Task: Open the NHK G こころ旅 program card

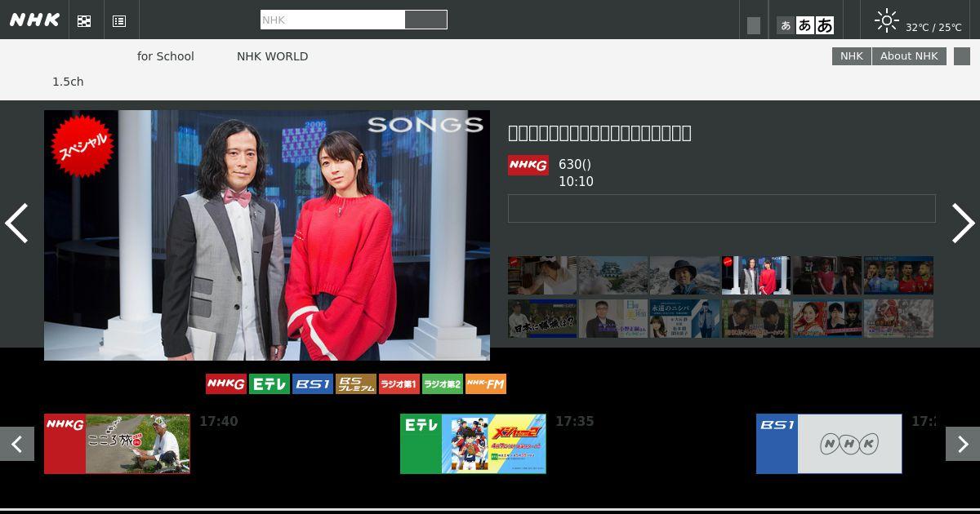Action: coord(117,444)
